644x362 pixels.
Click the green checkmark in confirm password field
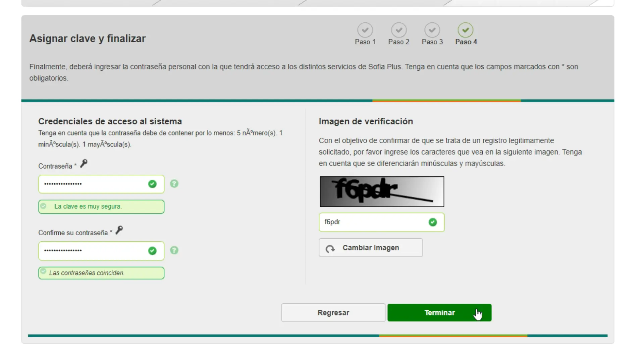(153, 251)
